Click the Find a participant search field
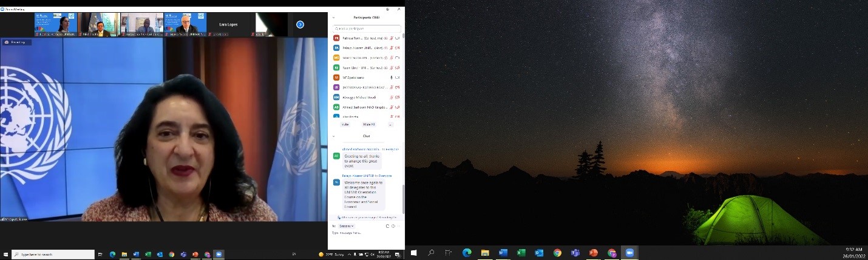This screenshot has height=260, width=868. (367, 28)
